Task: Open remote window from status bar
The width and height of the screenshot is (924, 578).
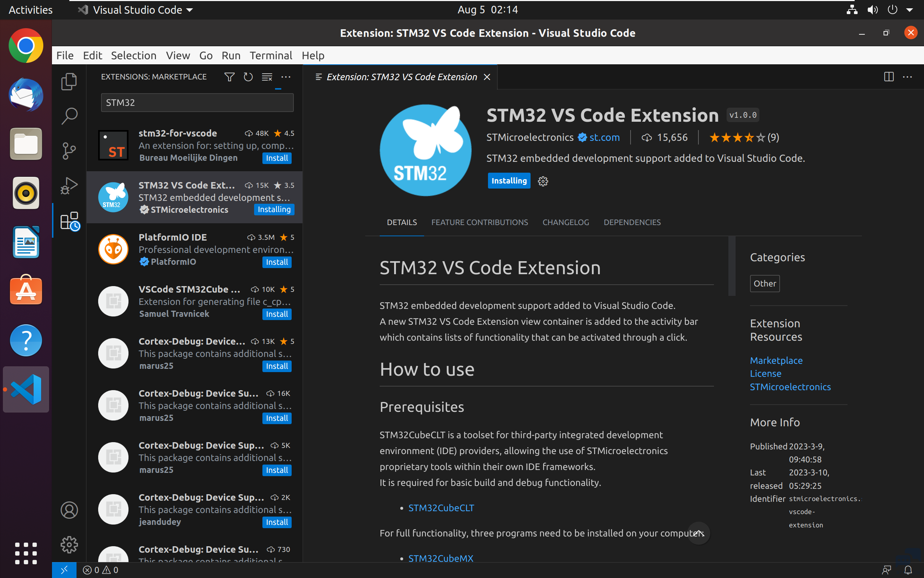Action: (x=64, y=570)
